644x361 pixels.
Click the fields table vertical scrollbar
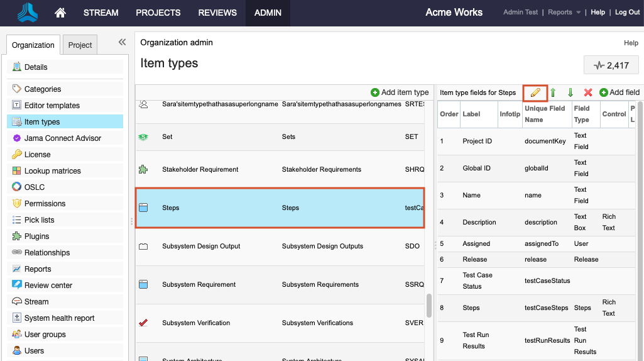click(640, 230)
